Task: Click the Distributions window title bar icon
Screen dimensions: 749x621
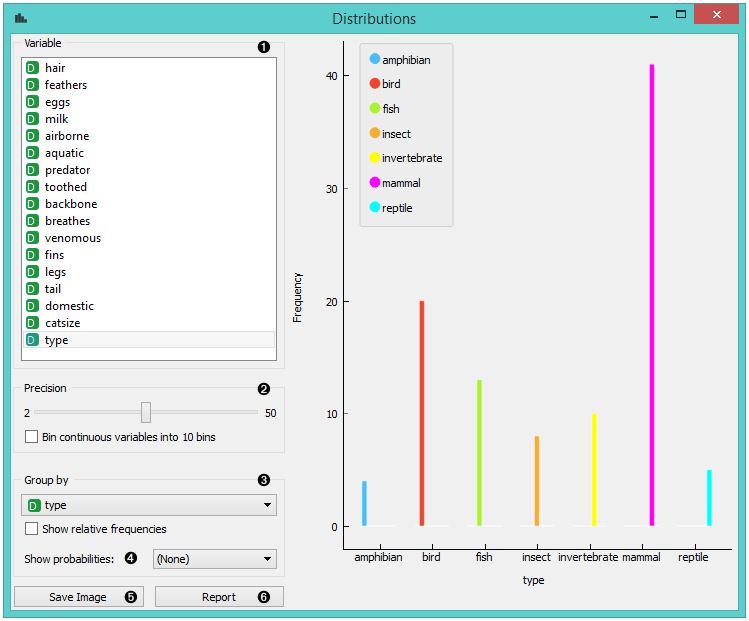Action: (x=21, y=18)
